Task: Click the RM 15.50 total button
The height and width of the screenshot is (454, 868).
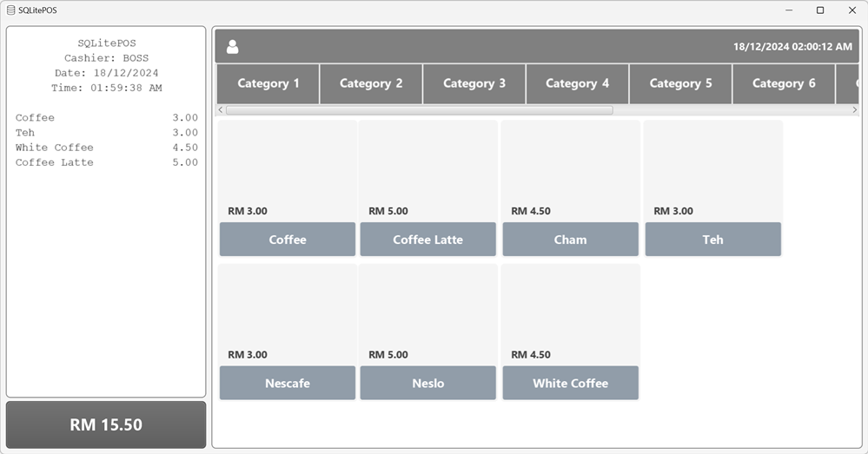Action: pyautogui.click(x=106, y=424)
